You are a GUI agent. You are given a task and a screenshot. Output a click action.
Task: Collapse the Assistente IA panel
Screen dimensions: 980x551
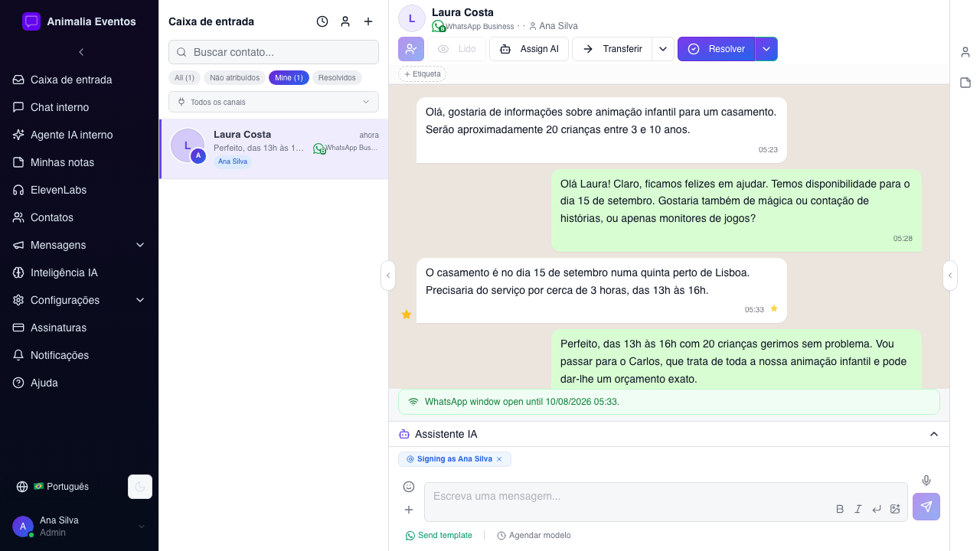[x=934, y=434]
